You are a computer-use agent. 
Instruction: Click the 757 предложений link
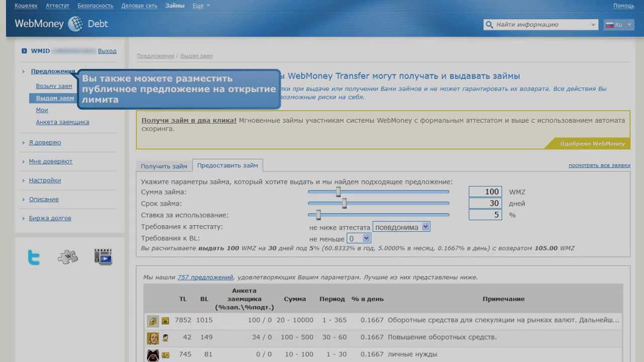click(205, 277)
